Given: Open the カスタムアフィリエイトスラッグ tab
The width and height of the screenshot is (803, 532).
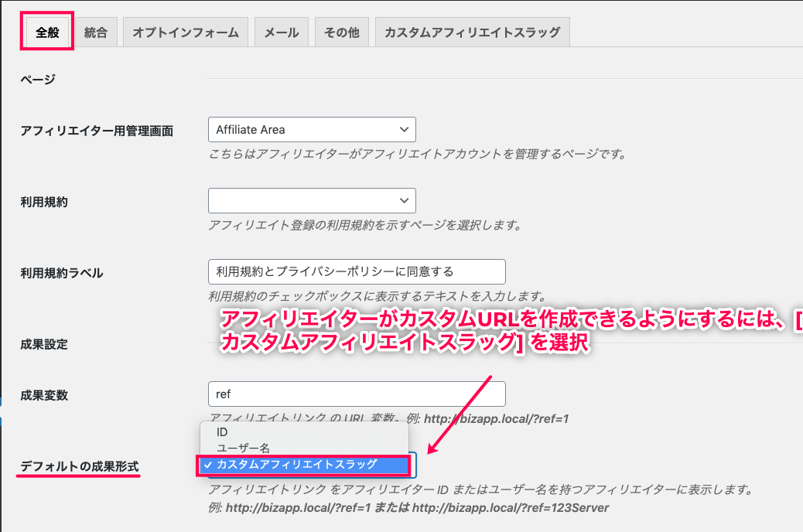Looking at the screenshot, I should [x=472, y=32].
